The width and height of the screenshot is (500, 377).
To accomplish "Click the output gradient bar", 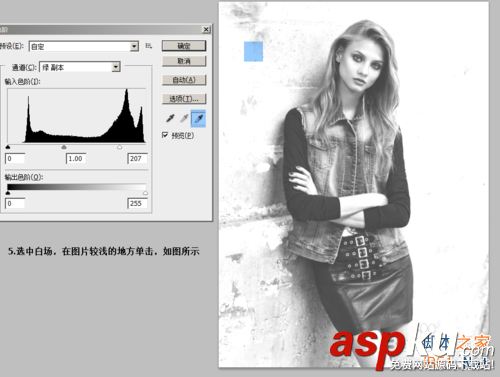I will pos(76,187).
